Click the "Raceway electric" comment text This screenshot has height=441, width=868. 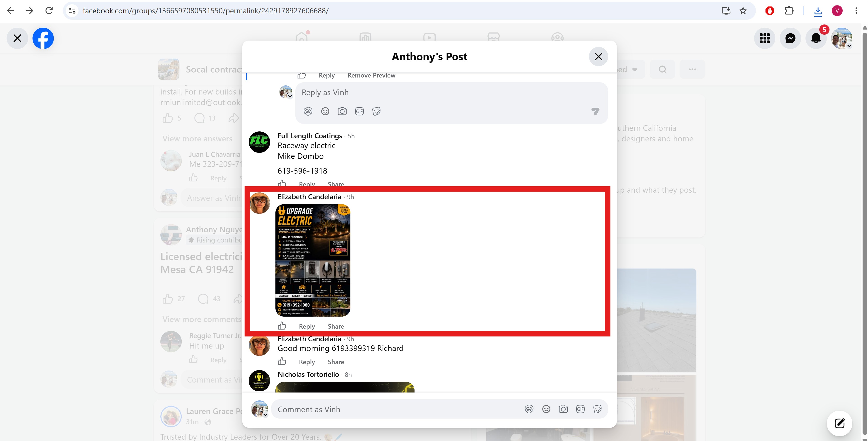point(306,146)
